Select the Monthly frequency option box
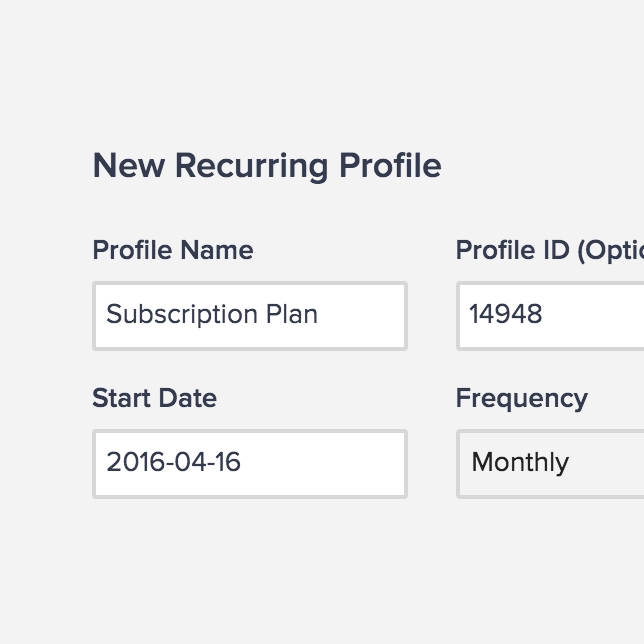This screenshot has width=644, height=644. click(x=550, y=464)
